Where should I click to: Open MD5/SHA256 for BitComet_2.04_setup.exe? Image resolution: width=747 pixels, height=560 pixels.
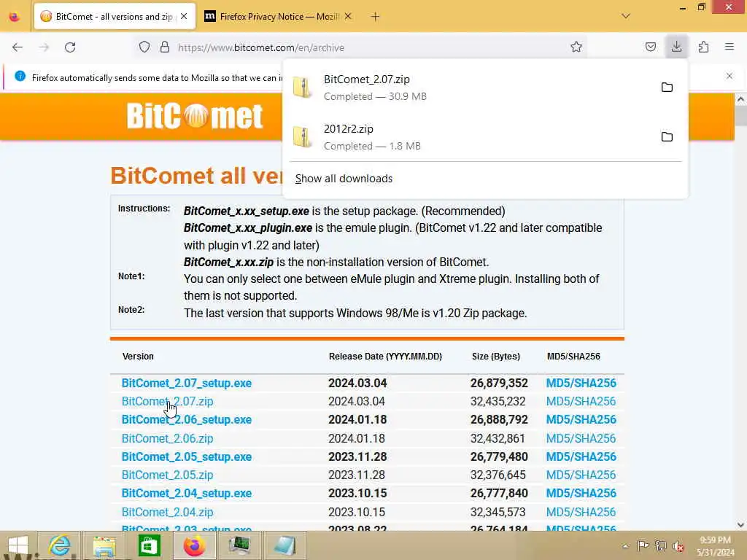tap(581, 494)
